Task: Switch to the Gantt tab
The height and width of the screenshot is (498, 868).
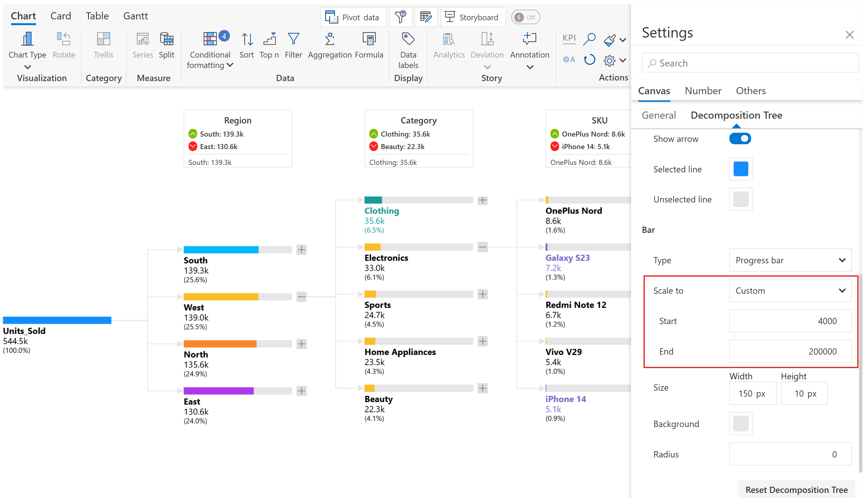Action: (x=135, y=16)
